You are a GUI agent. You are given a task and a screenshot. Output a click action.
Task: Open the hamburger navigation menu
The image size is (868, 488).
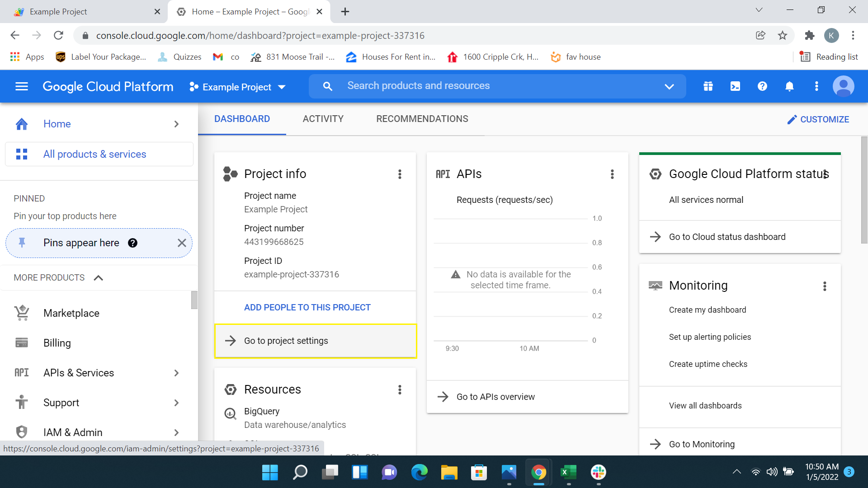[x=22, y=86]
